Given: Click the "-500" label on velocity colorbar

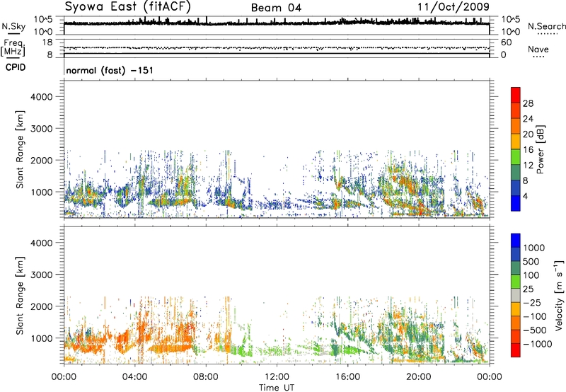Looking at the screenshot, I should click(x=534, y=330).
